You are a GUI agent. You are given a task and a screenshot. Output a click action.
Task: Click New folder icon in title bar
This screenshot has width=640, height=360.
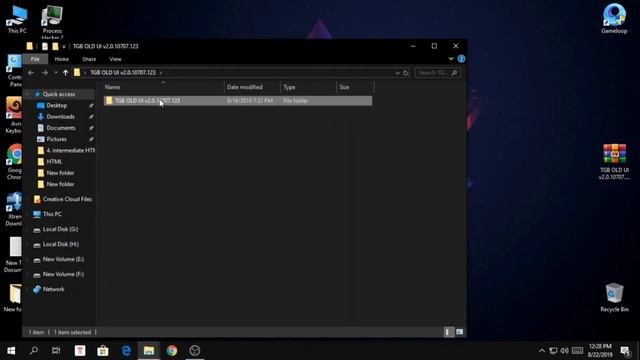coord(55,46)
